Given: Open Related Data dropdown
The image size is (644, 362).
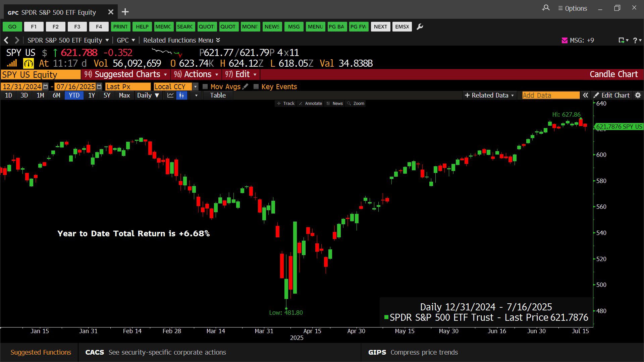Looking at the screenshot, I should [489, 96].
